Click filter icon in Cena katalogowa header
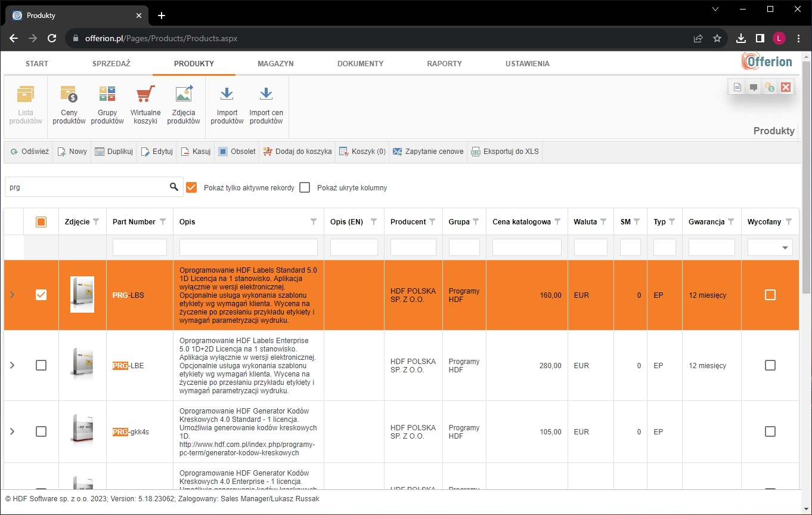Image resolution: width=812 pixels, height=515 pixels. coord(557,222)
